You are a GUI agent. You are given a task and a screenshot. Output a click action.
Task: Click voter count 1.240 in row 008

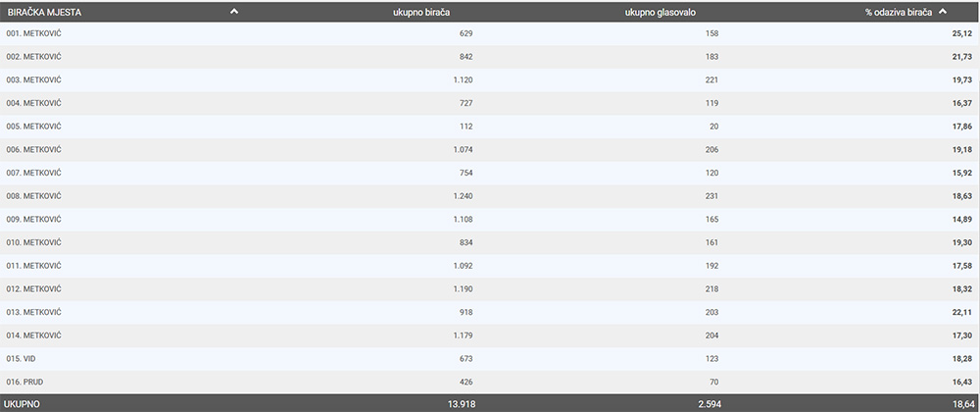point(461,196)
